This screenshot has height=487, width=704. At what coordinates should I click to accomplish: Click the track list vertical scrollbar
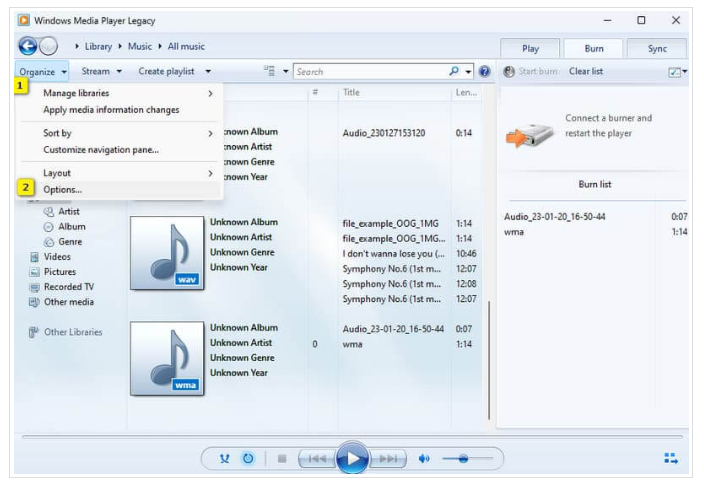coord(489,360)
